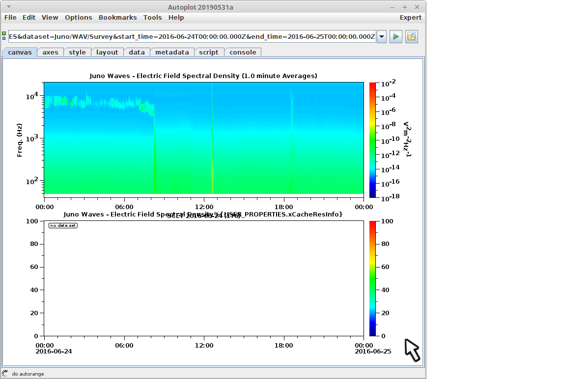Switch to the layout tab
The width and height of the screenshot is (588, 379).
pos(107,53)
